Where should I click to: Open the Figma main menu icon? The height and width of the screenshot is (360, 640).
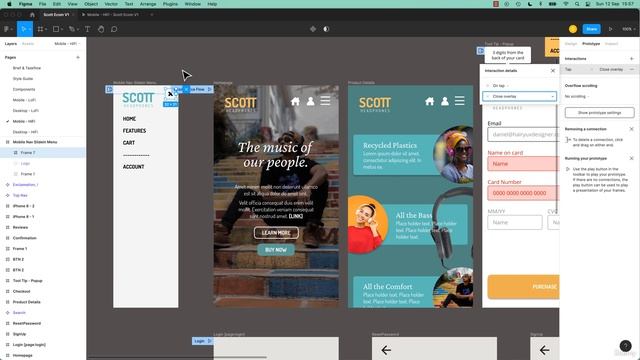[7, 29]
